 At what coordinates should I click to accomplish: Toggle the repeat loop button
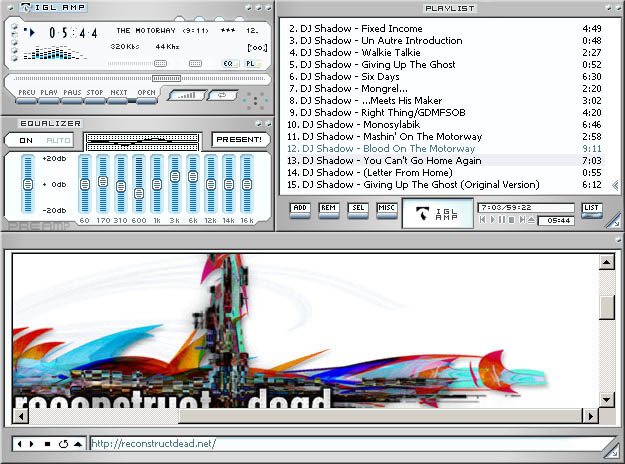pyautogui.click(x=223, y=95)
